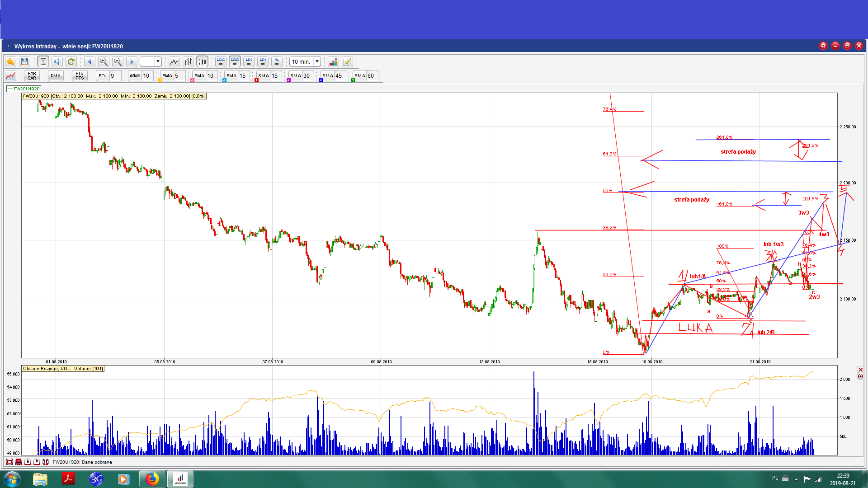This screenshot has width=868, height=488.
Task: Expand the empty combo box next to scroll arrows
Action: click(158, 61)
